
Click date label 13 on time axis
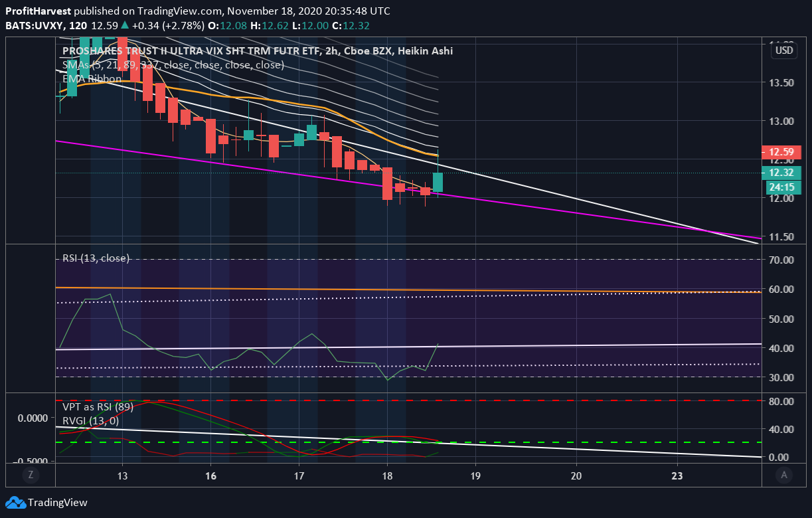tap(122, 475)
